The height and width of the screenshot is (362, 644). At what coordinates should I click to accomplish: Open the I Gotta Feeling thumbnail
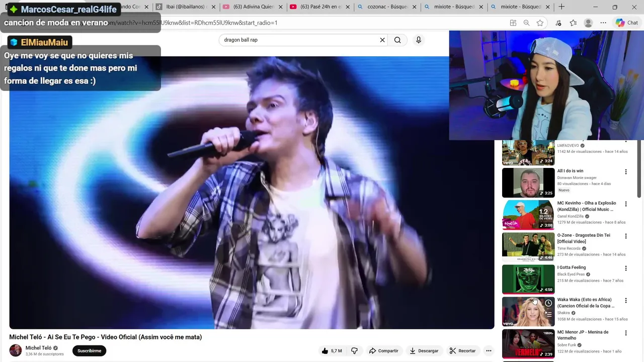[528, 279]
